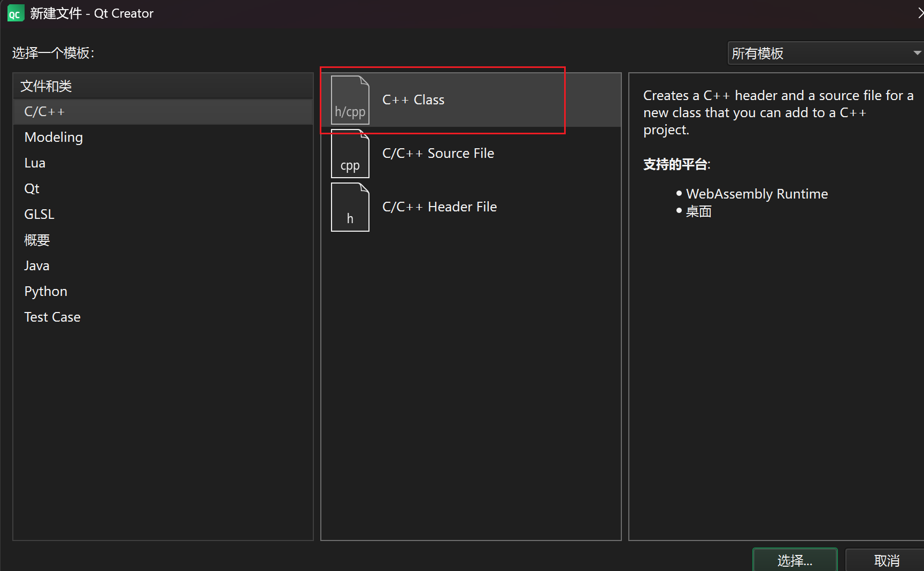Click the 取消 cancel button
924x571 pixels.
tap(886, 560)
